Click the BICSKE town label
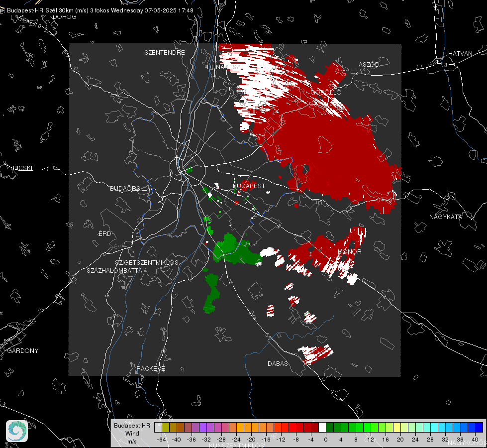The width and height of the screenshot is (487, 448). pyautogui.click(x=23, y=168)
